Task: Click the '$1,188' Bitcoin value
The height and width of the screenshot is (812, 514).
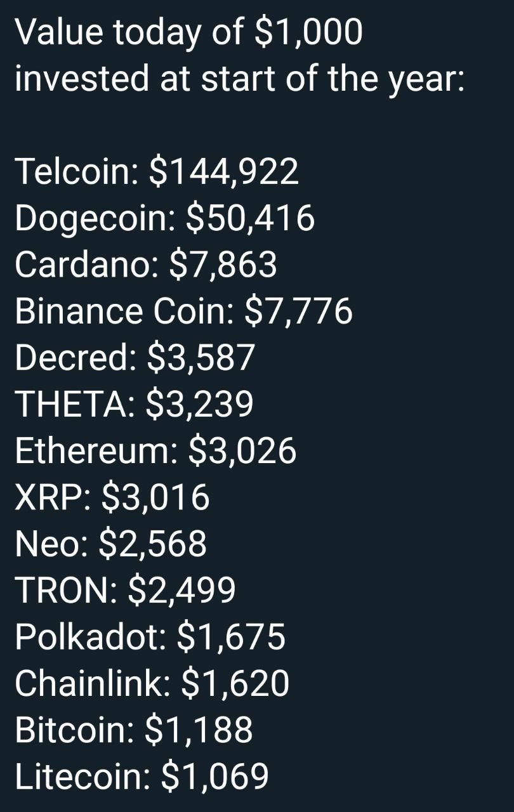Action: pos(199,730)
